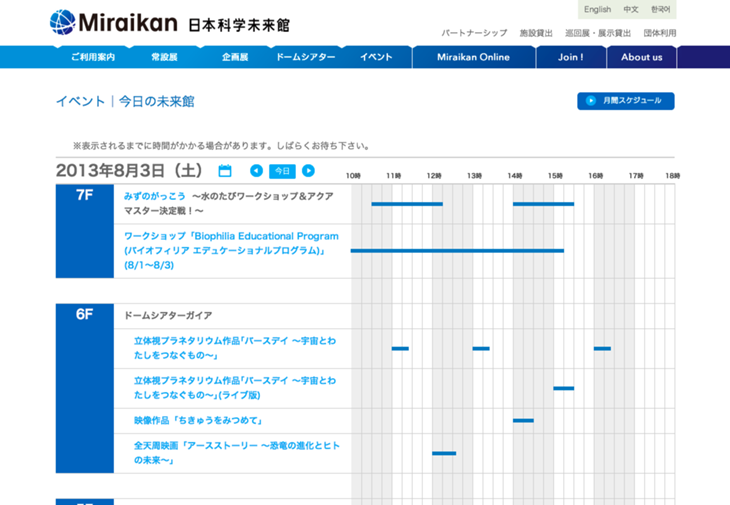Click the ドームシアターガイア heading text
Viewport: 730px width, 505px height.
[x=168, y=316]
